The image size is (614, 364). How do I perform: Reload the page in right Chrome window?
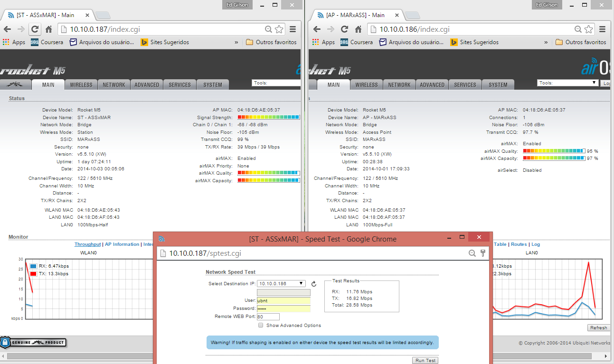pyautogui.click(x=344, y=29)
